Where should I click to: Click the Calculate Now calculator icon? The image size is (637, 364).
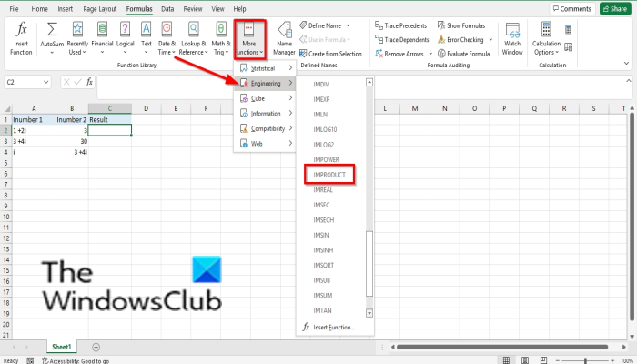[569, 29]
